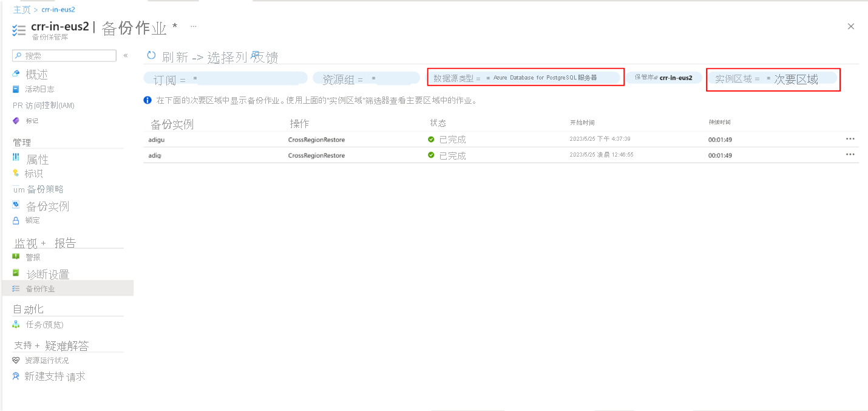
Task: Click the Tasks preview (任务(预览)) icon
Action: click(x=16, y=324)
